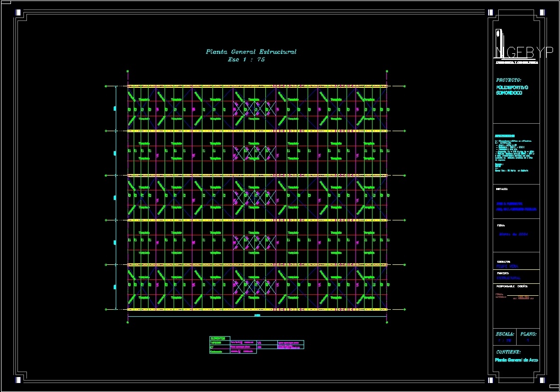Click the highlighted ESPECIFICACIONES section header
560x392 pixels.
(505, 135)
